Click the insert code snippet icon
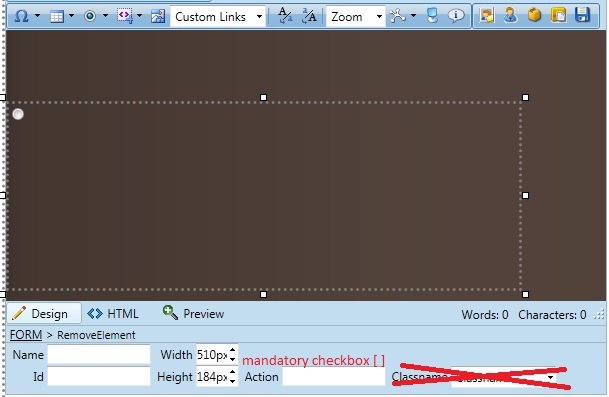Image resolution: width=609 pixels, height=397 pixels. (125, 16)
